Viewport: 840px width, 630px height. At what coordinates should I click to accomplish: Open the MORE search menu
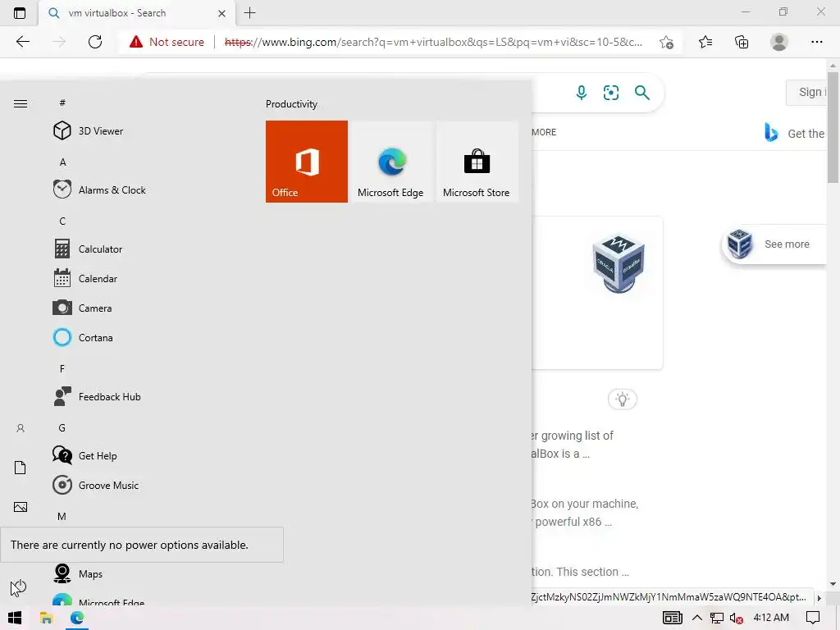point(544,132)
